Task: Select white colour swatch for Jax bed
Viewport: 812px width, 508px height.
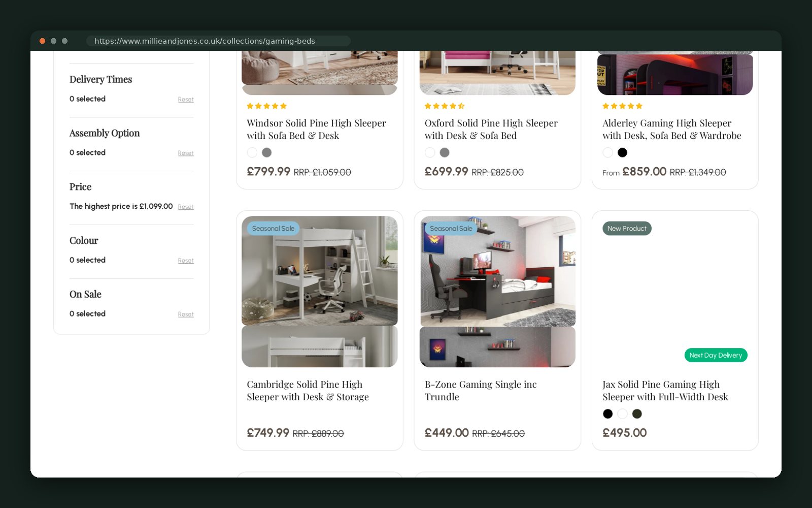Action: point(622,414)
